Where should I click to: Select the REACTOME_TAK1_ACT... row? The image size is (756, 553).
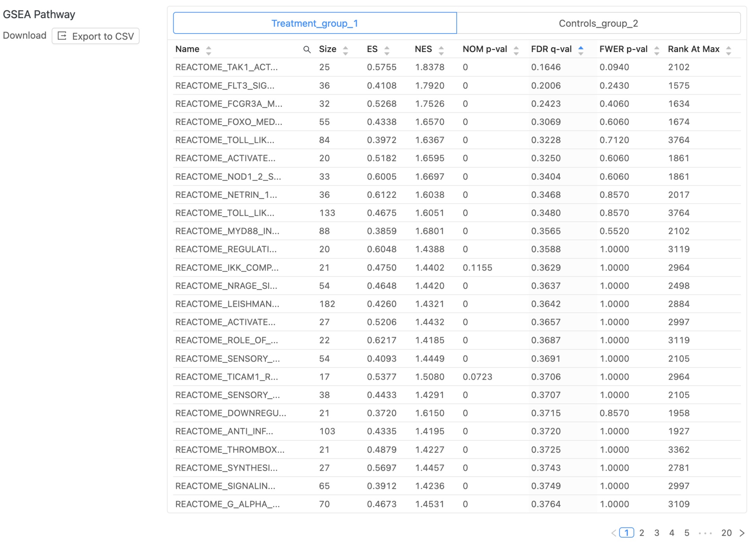pos(226,67)
